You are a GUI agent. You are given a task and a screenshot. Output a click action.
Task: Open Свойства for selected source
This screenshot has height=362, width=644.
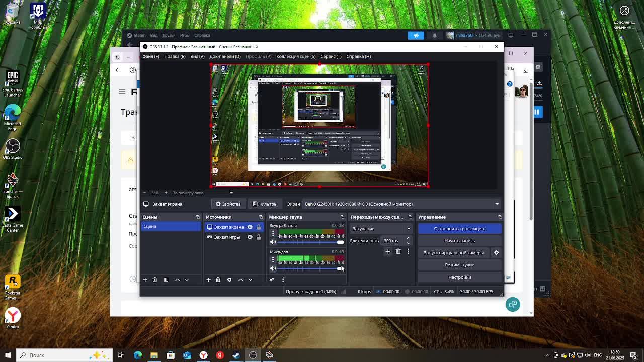coord(228,204)
